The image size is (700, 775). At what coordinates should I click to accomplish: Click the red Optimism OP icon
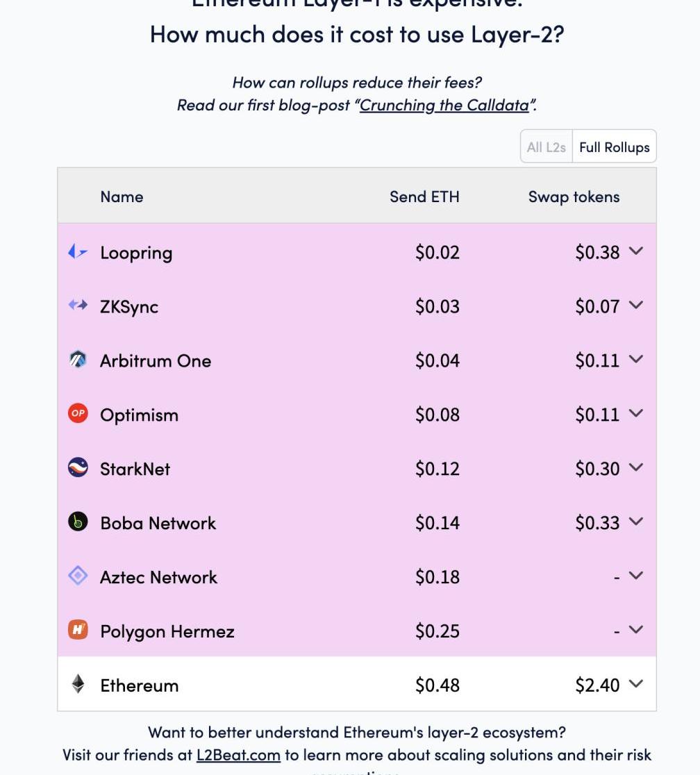click(x=78, y=414)
